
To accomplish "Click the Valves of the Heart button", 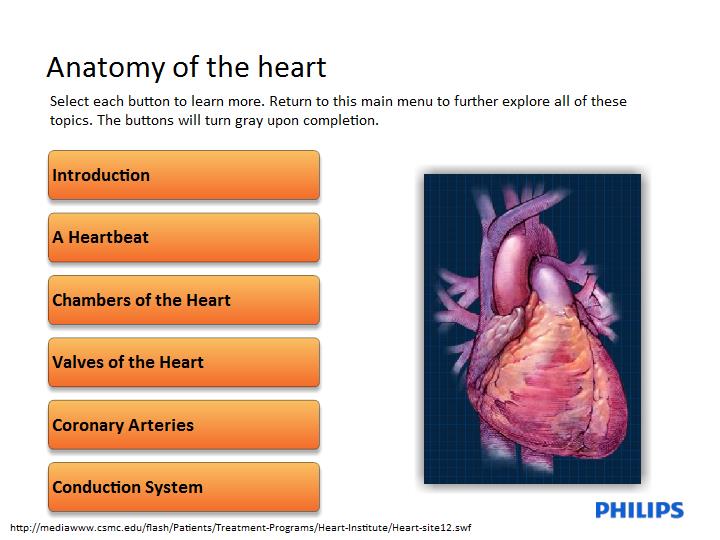I will point(184,362).
